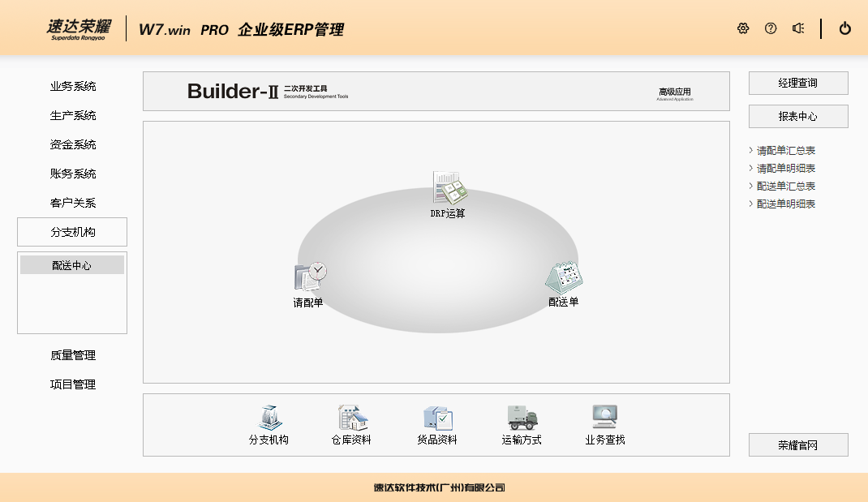Select 配送中心 submenu item
Image resolution: width=868 pixels, height=502 pixels.
coord(72,265)
